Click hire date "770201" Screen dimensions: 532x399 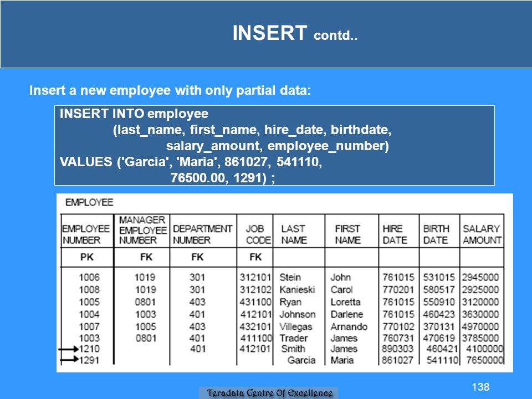click(x=398, y=289)
